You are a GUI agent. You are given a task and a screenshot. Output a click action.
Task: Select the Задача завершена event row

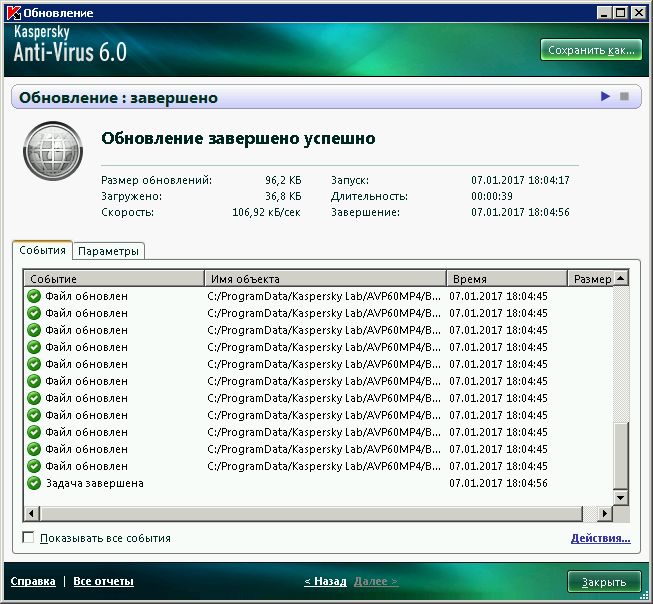tap(319, 483)
